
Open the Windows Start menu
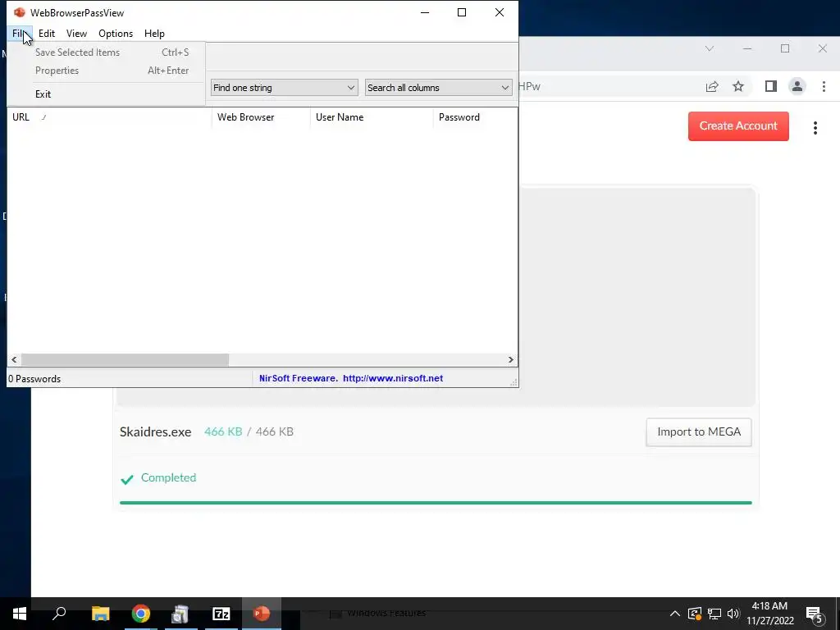20,614
